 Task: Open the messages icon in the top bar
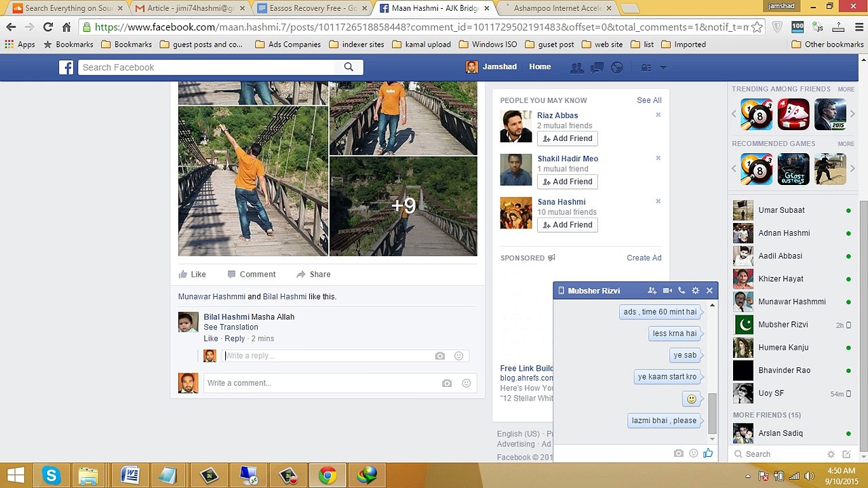pos(597,67)
